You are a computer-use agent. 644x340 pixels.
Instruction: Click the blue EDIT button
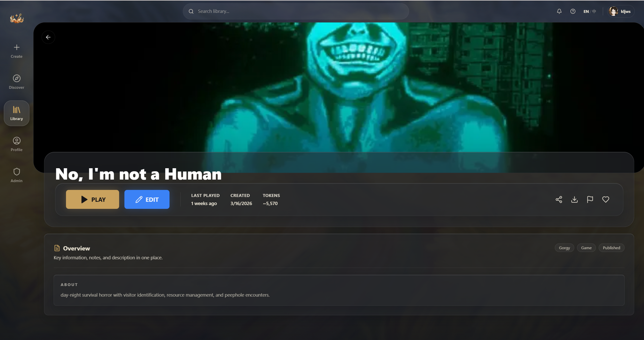[147, 200]
